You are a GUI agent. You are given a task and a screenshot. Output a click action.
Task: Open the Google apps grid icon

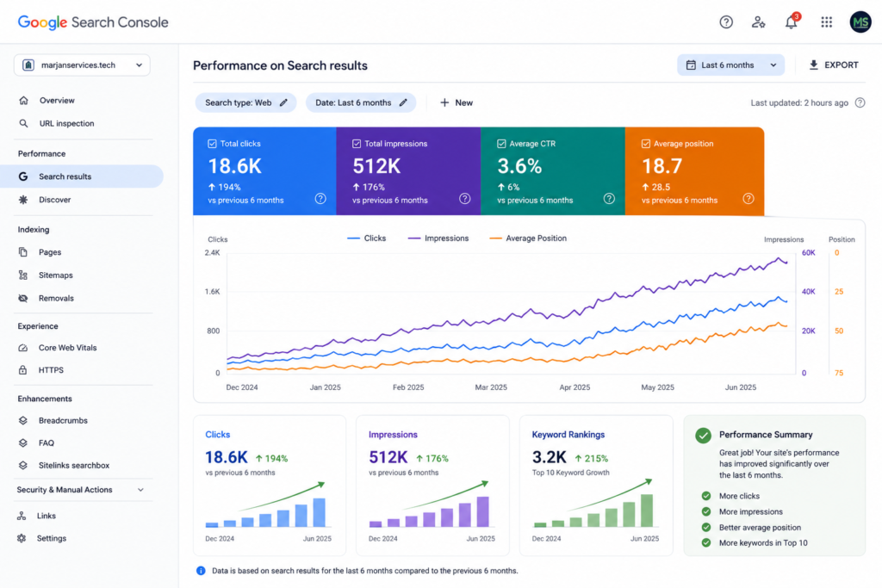[826, 22]
